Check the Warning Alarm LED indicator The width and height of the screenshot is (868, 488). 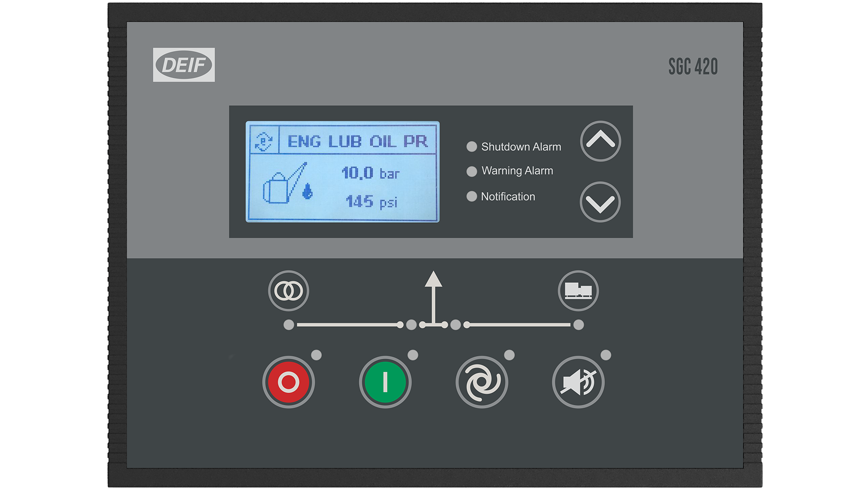pyautogui.click(x=472, y=171)
